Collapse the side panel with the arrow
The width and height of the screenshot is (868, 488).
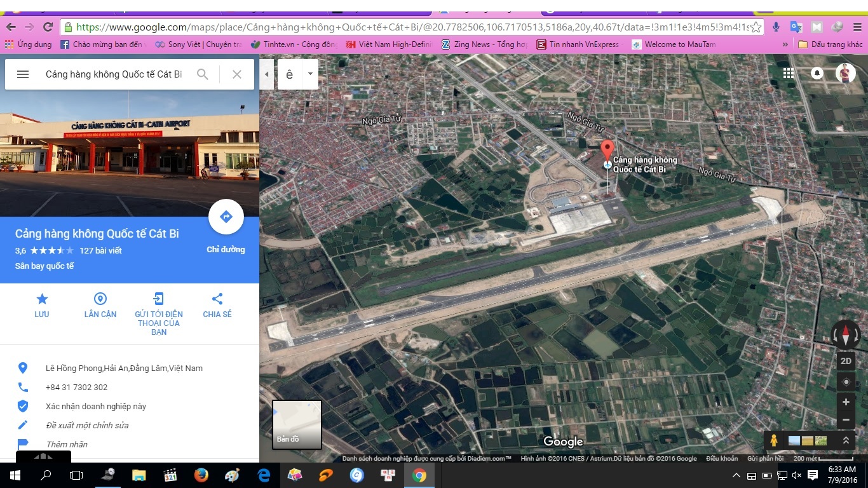(266, 74)
